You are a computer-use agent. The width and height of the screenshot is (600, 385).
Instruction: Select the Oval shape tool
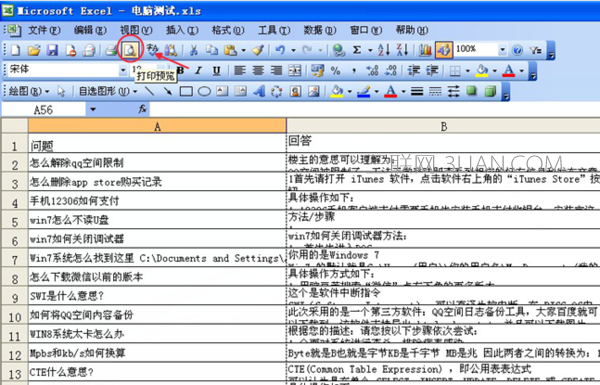(204, 91)
